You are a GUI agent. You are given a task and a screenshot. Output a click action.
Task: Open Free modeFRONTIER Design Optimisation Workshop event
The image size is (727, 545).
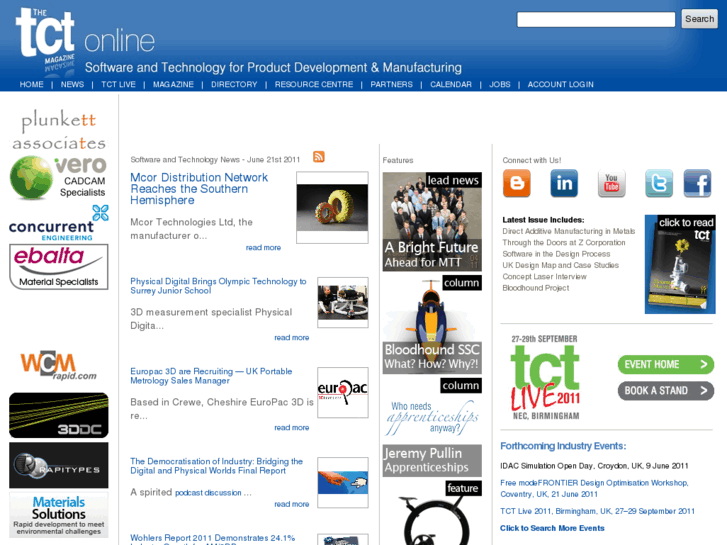click(594, 488)
